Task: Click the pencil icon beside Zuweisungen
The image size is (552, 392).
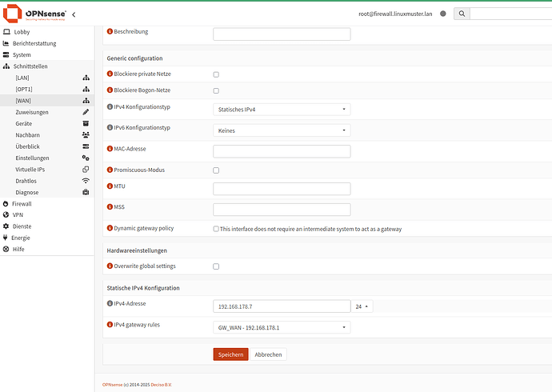Action: point(86,113)
